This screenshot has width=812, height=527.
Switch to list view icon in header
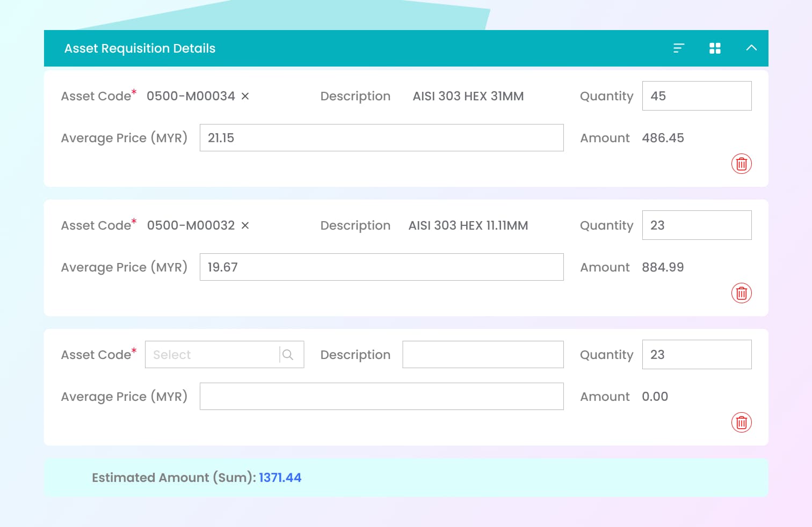tap(679, 48)
